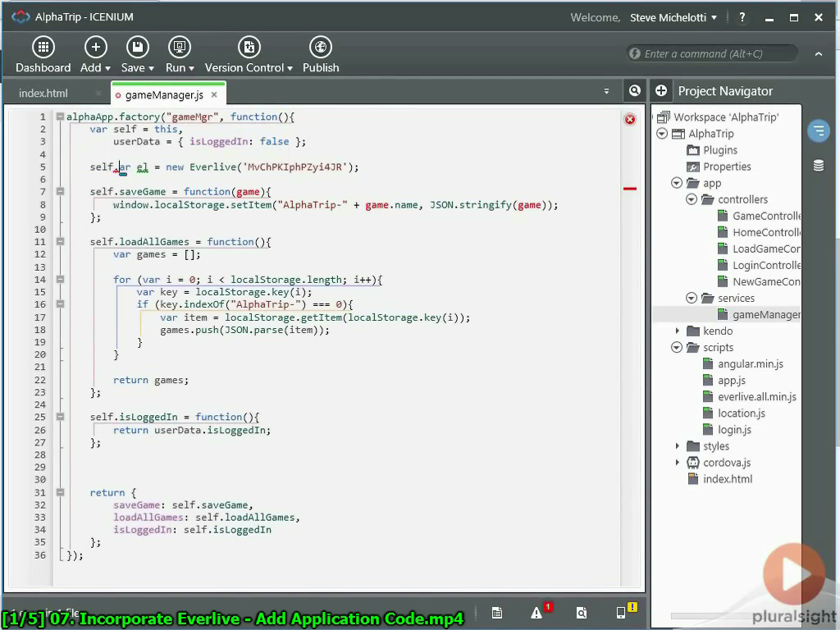The image size is (840, 630).
Task: Collapse code fold on line 1
Action: pos(60,116)
